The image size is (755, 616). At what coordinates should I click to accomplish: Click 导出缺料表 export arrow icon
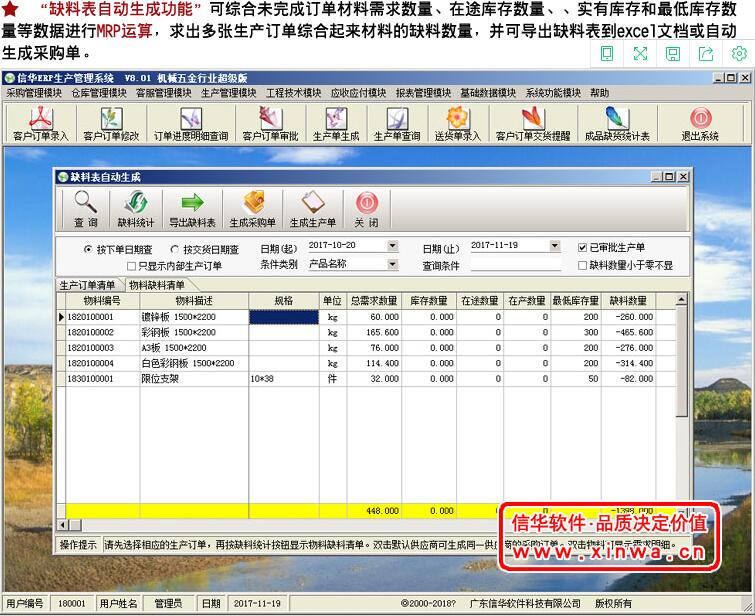click(x=192, y=209)
